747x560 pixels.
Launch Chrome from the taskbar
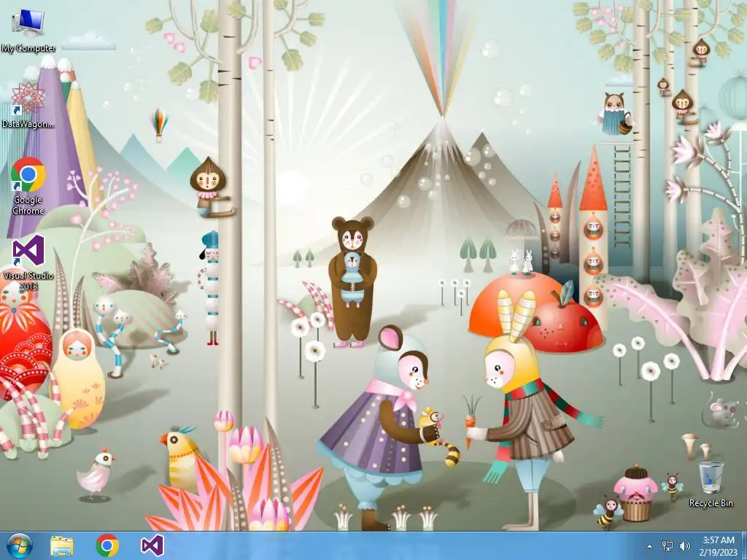[107, 545]
